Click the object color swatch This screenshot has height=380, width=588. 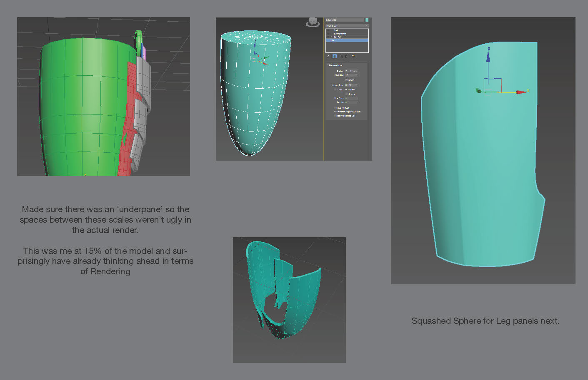coord(367,20)
